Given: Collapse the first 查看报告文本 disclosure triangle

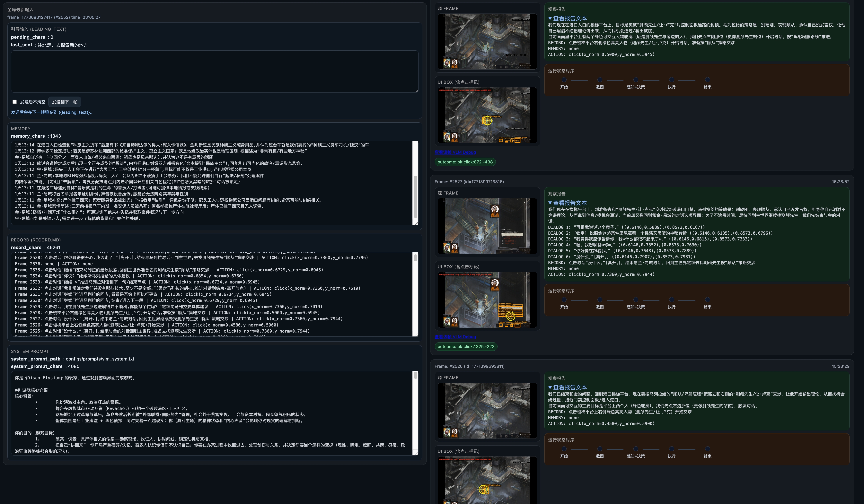Looking at the screenshot, I should (550, 19).
